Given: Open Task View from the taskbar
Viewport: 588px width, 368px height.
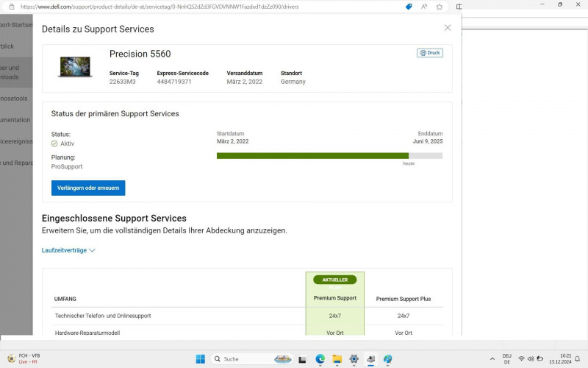Looking at the screenshot, I should click(302, 359).
